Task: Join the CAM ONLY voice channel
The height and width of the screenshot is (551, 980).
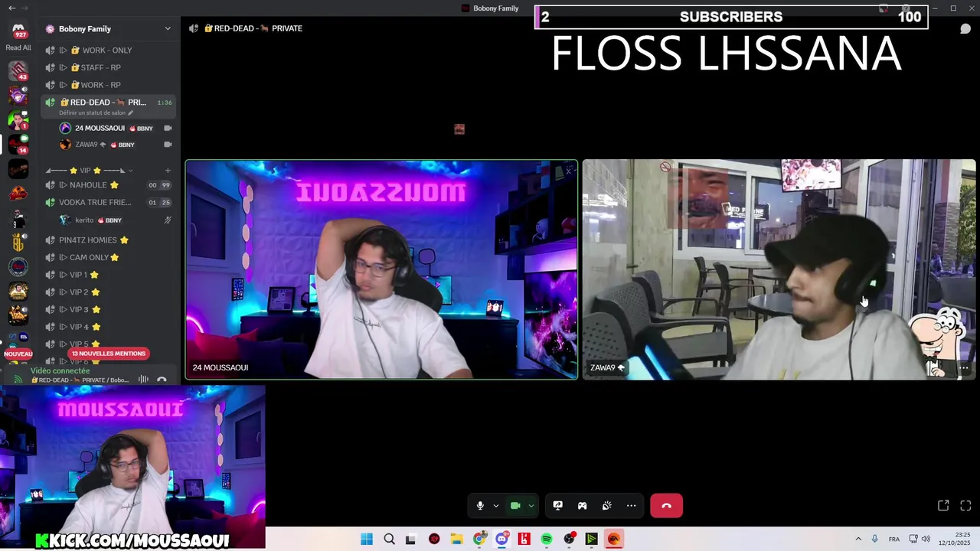Action: point(107,258)
